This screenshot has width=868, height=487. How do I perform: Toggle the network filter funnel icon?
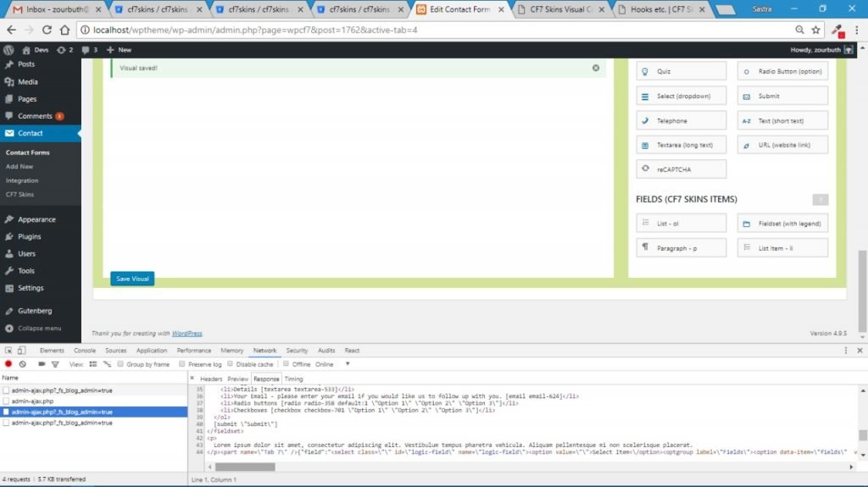(55, 364)
